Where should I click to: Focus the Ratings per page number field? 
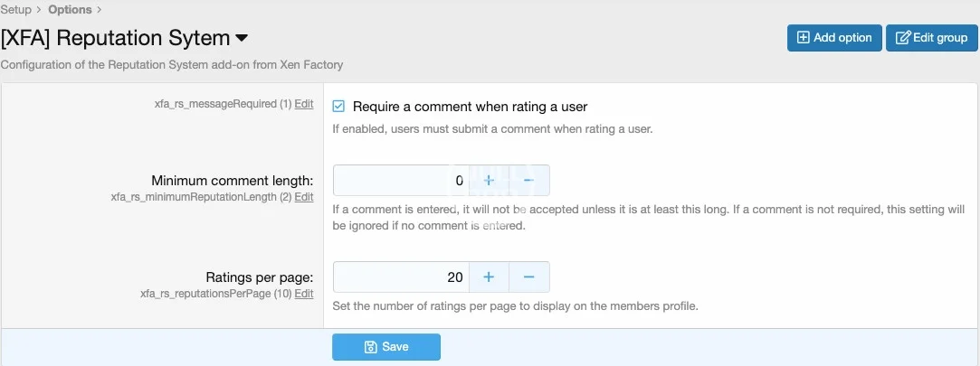tap(400, 277)
